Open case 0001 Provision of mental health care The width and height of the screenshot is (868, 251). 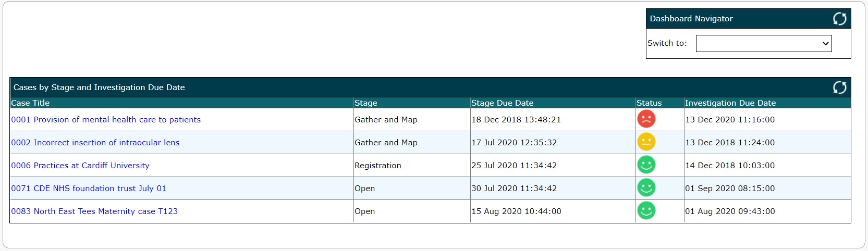pos(106,120)
